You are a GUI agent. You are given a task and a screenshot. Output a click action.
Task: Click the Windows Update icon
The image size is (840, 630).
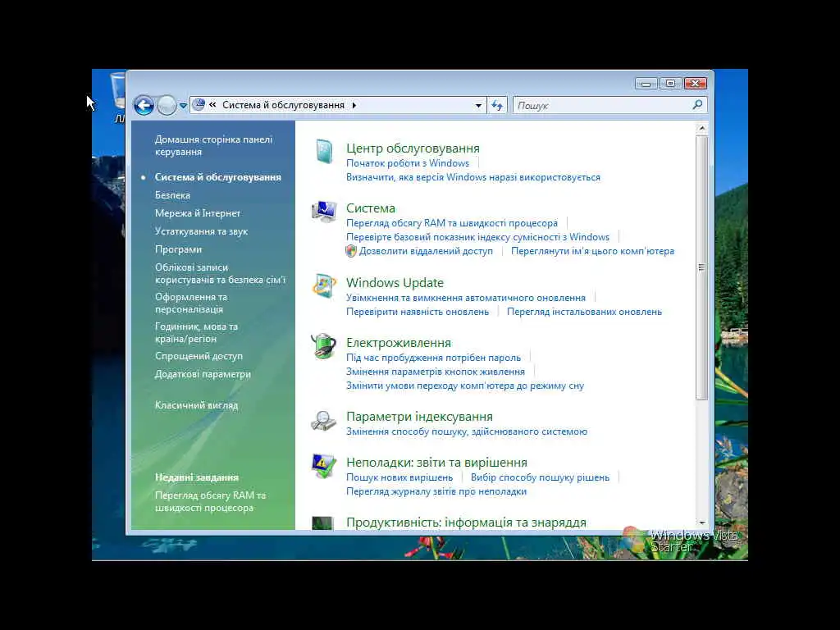pos(324,285)
